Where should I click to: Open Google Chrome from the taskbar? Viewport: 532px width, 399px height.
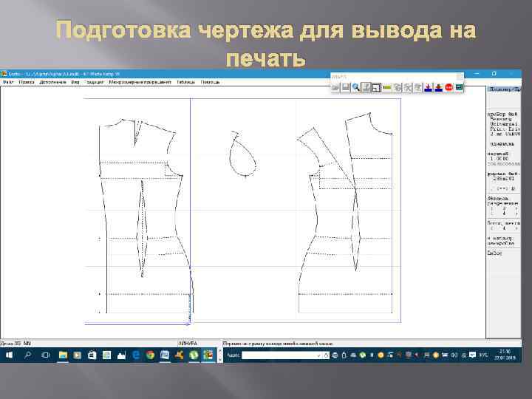click(150, 355)
